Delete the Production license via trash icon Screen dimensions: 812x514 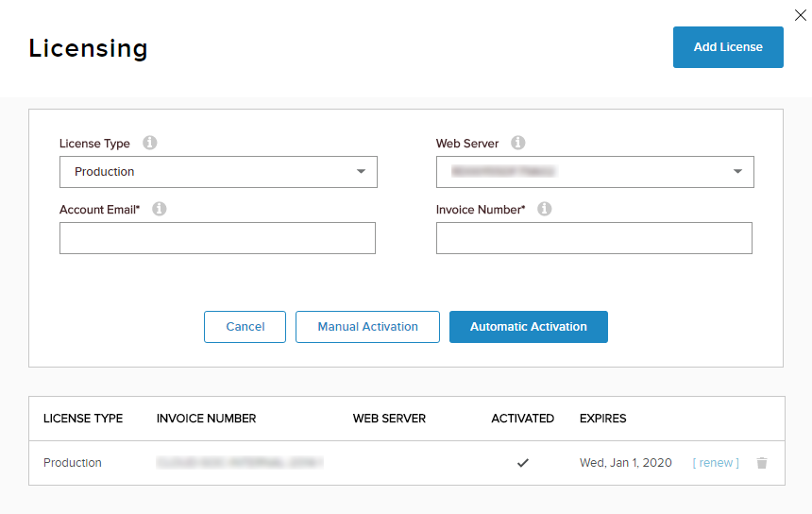click(762, 463)
